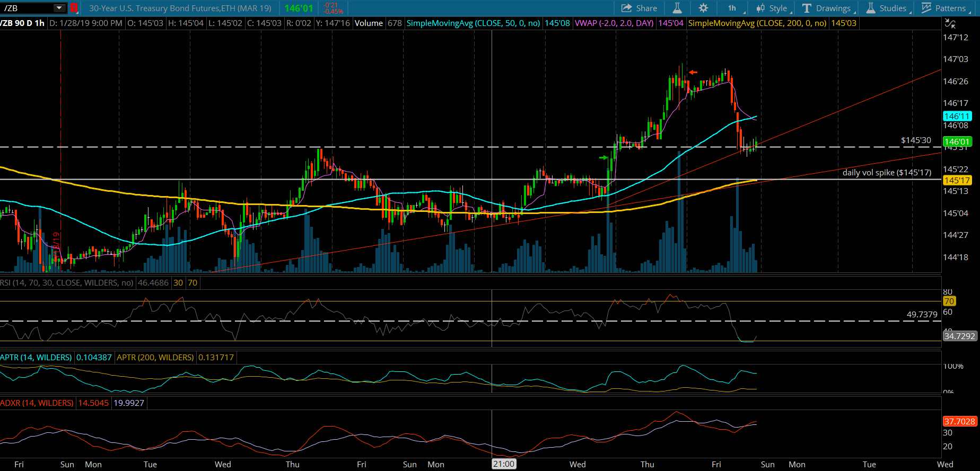Open the Style menu

pos(774,8)
